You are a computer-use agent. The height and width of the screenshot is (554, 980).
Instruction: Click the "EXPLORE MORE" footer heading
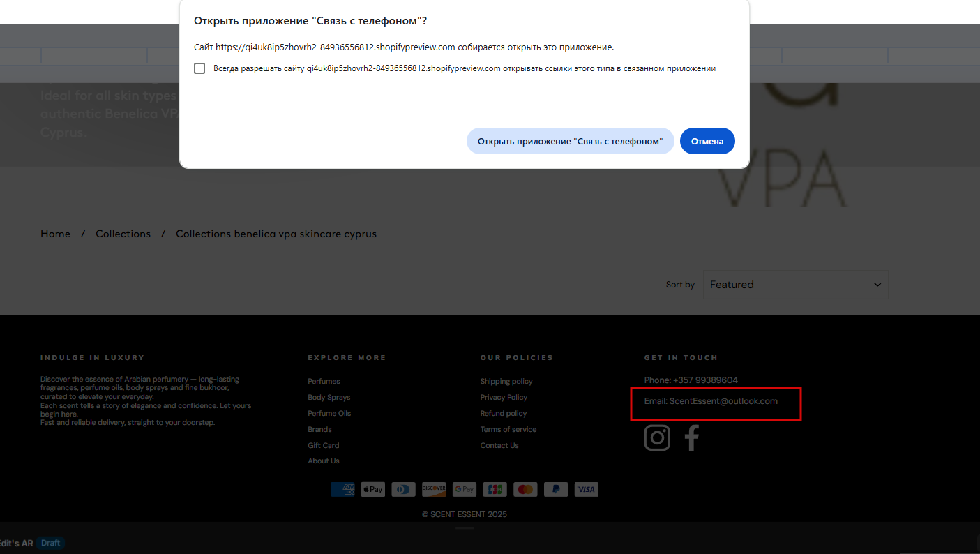point(347,357)
